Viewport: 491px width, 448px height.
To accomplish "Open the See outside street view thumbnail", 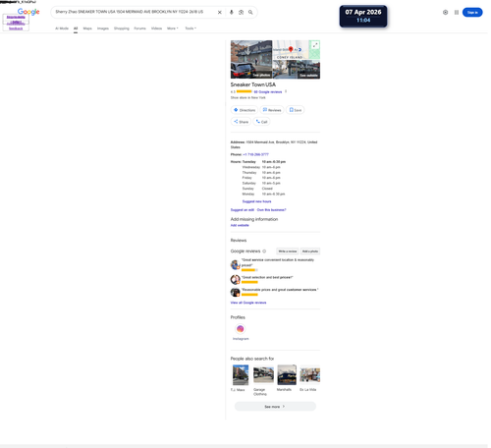I will [297, 70].
